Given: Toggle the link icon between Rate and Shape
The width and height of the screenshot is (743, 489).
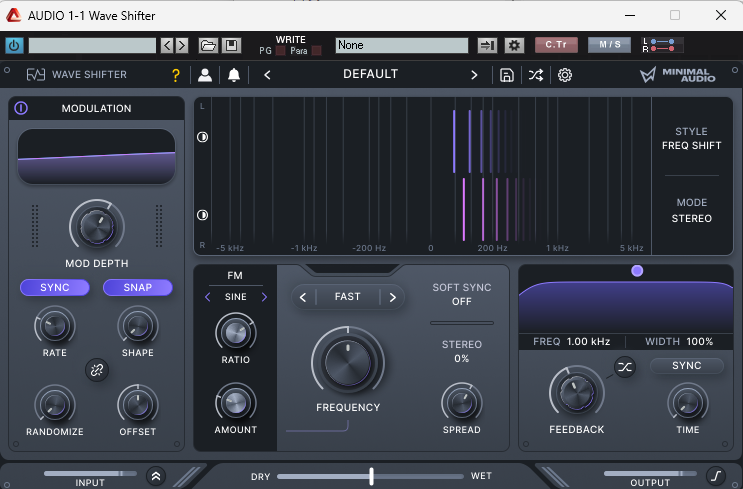Looking at the screenshot, I should tap(97, 370).
